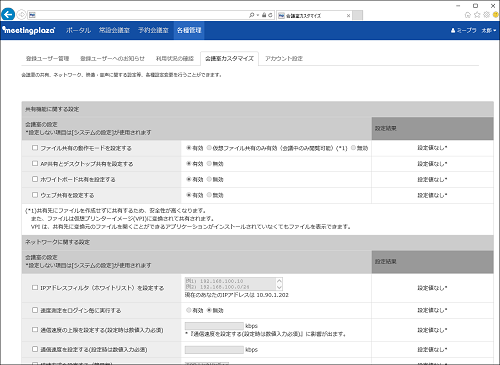
Task: Click the smiley feedback icon
Action: click(496, 15)
